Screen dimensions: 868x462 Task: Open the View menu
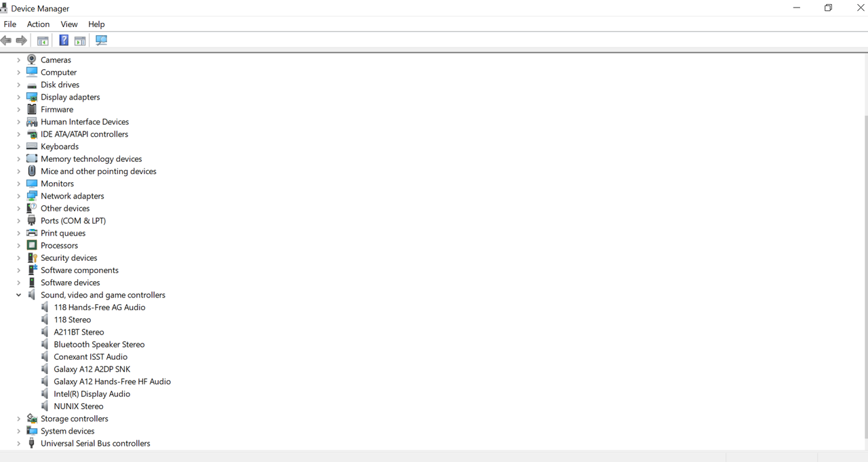(x=69, y=24)
